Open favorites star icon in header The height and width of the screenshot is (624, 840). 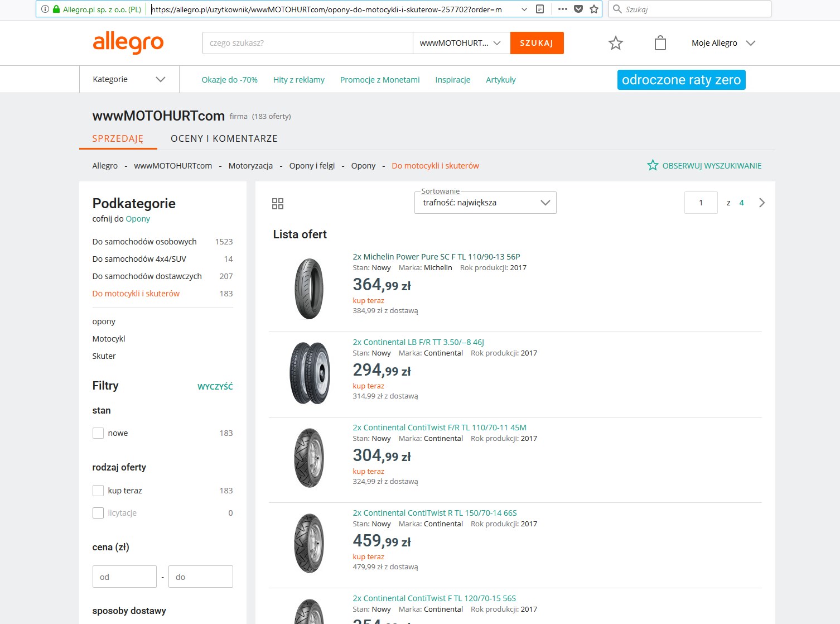click(615, 43)
